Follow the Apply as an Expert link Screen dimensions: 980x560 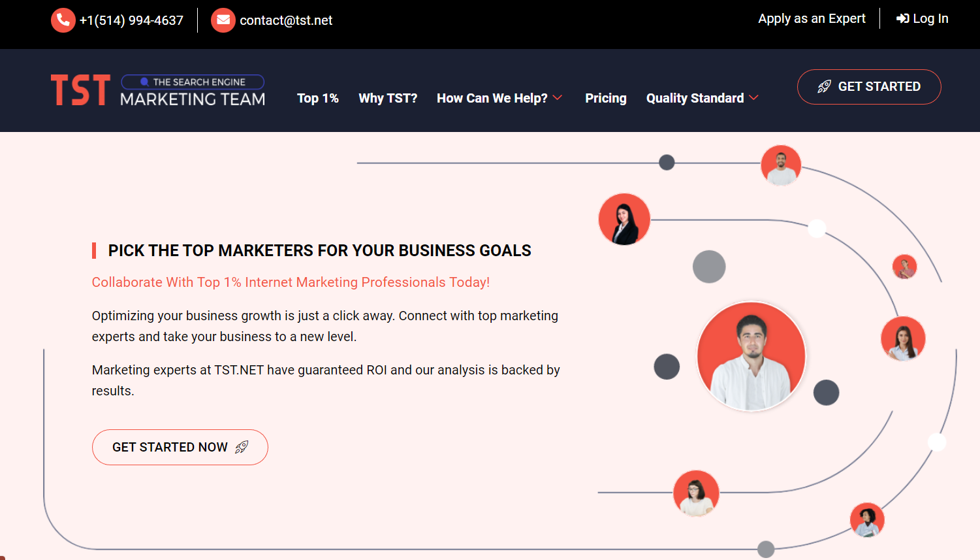point(812,19)
